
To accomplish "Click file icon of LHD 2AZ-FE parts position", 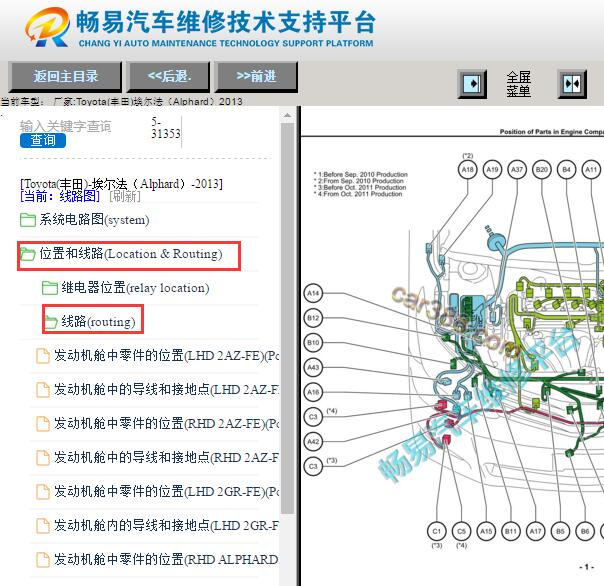I will [43, 356].
